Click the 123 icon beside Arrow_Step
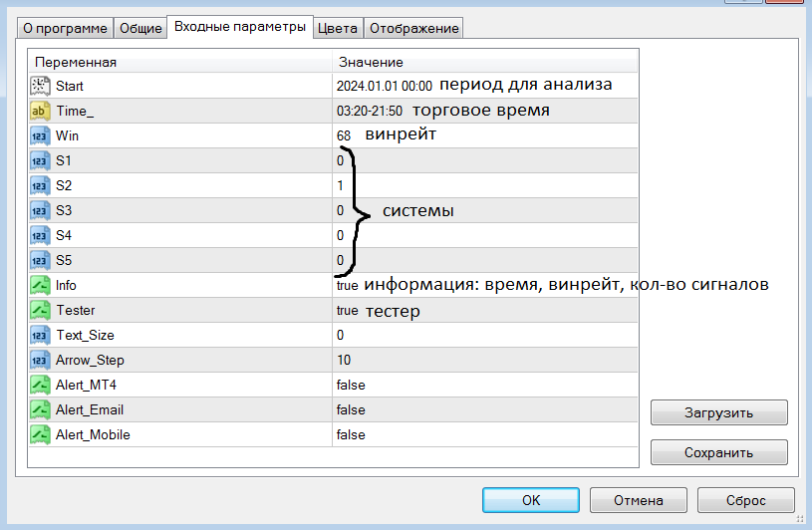This screenshot has height=530, width=812. point(40,360)
